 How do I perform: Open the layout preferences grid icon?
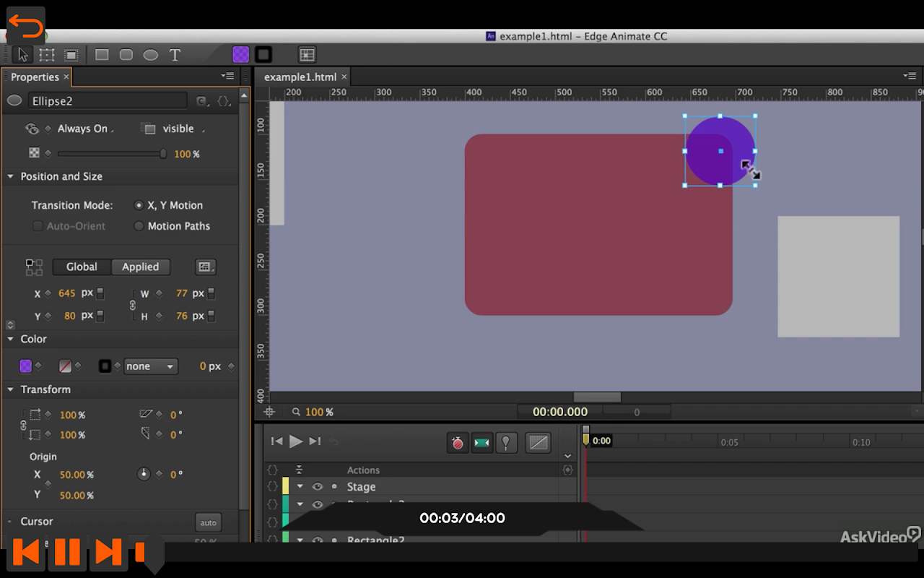pyautogui.click(x=307, y=55)
